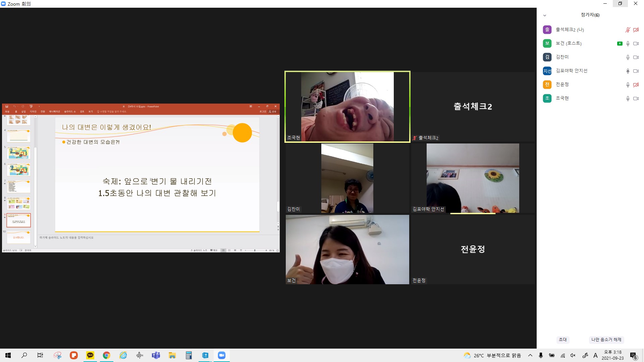The image size is (644, 362).
Task: Select 조국현 video tile
Action: [347, 107]
